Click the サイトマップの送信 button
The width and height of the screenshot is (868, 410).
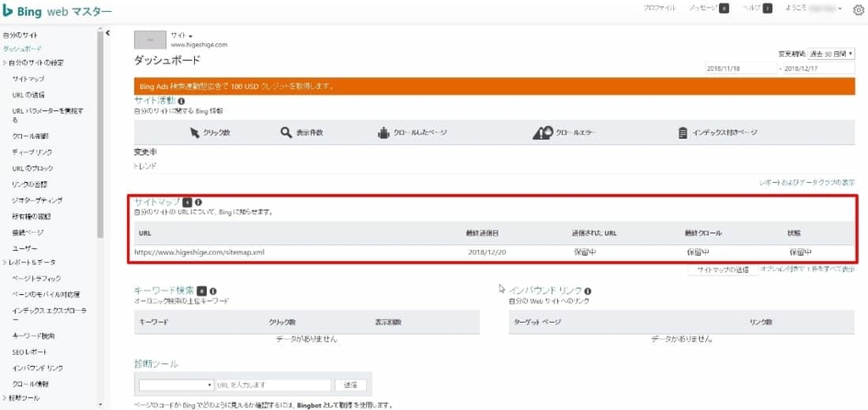(722, 270)
